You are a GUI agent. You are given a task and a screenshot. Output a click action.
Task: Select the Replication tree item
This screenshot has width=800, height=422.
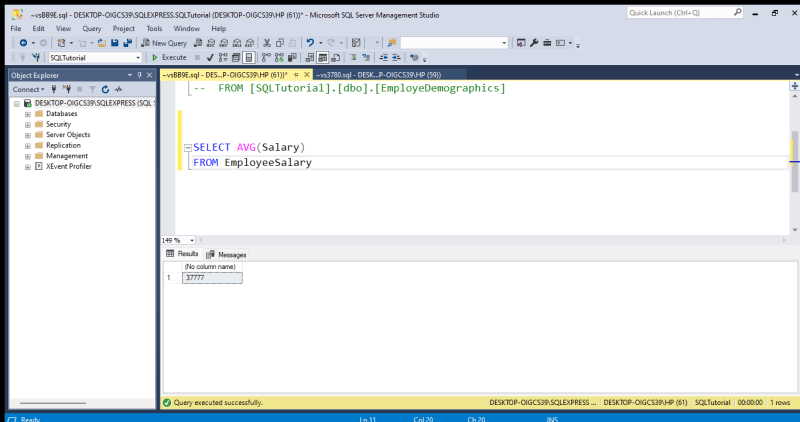[x=63, y=145]
